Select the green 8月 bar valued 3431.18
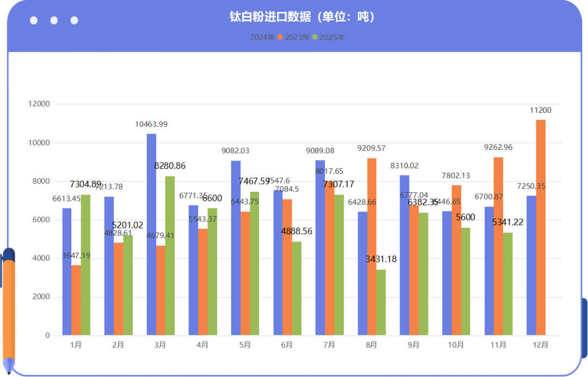 (x=381, y=302)
